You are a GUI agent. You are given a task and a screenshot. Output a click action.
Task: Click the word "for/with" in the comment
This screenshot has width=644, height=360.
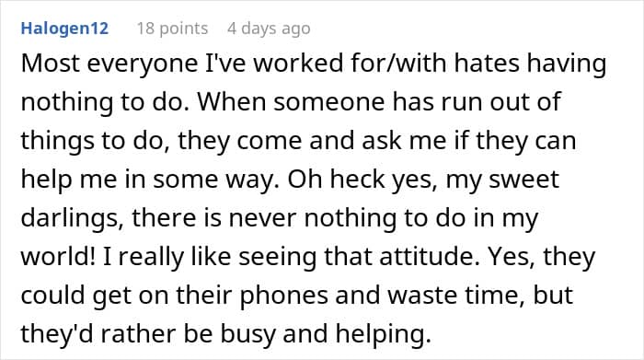coord(398,64)
